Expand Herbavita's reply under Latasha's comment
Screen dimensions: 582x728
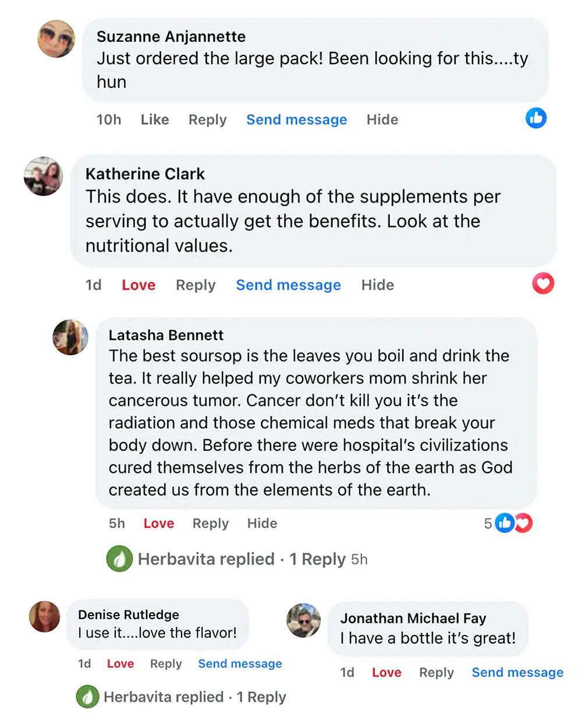[237, 559]
